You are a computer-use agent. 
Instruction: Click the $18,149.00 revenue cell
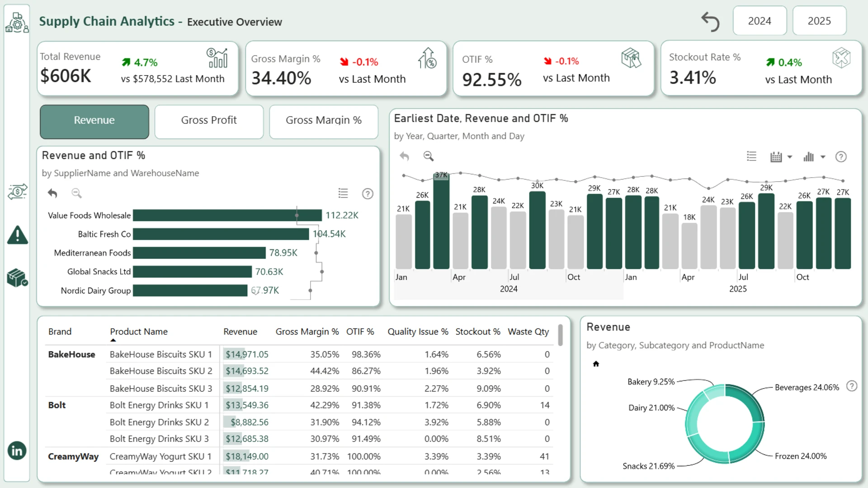247,456
